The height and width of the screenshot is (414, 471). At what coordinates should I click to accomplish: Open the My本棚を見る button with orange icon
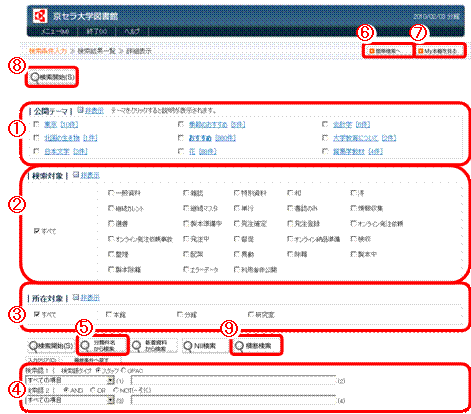pyautogui.click(x=440, y=51)
